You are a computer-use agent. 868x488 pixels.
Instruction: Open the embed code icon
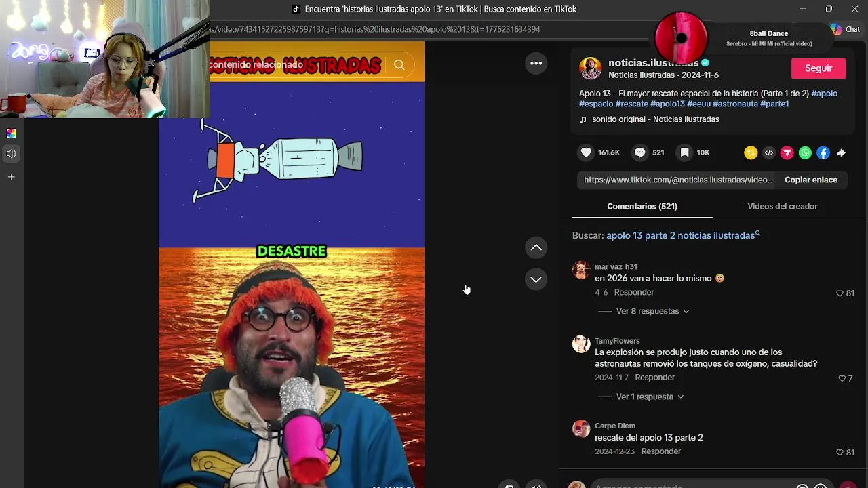point(768,153)
